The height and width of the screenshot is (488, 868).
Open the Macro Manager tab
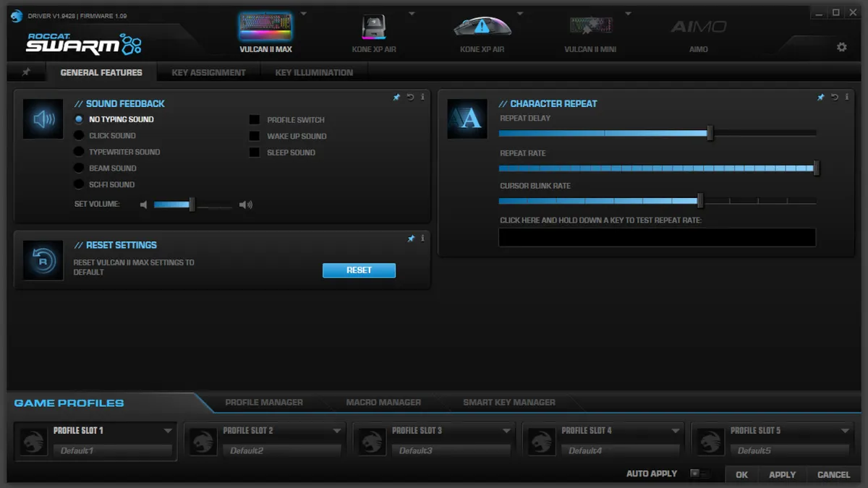382,403
